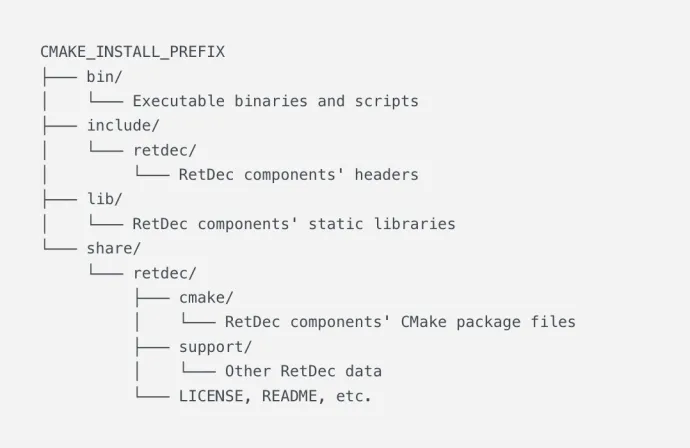690x448 pixels.
Task: Click "RetDec components' headers" line
Action: (x=298, y=175)
